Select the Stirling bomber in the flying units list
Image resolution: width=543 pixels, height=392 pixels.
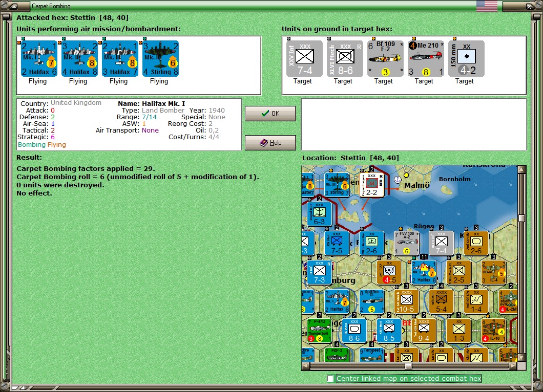click(160, 58)
